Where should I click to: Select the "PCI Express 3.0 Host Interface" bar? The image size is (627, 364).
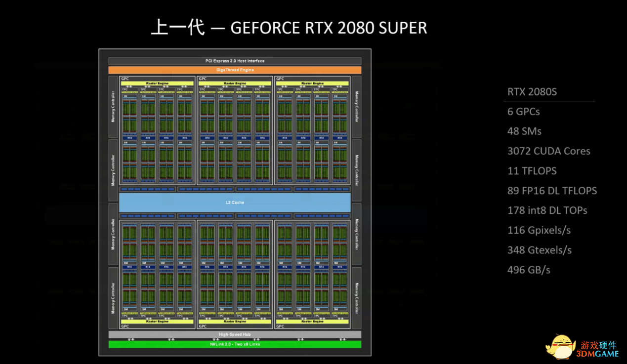tap(235, 61)
